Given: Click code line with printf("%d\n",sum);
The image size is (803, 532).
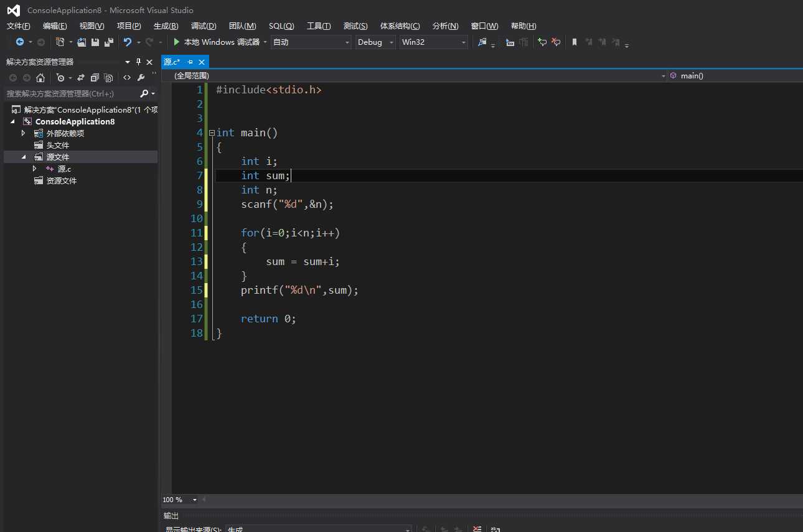Looking at the screenshot, I should [300, 290].
